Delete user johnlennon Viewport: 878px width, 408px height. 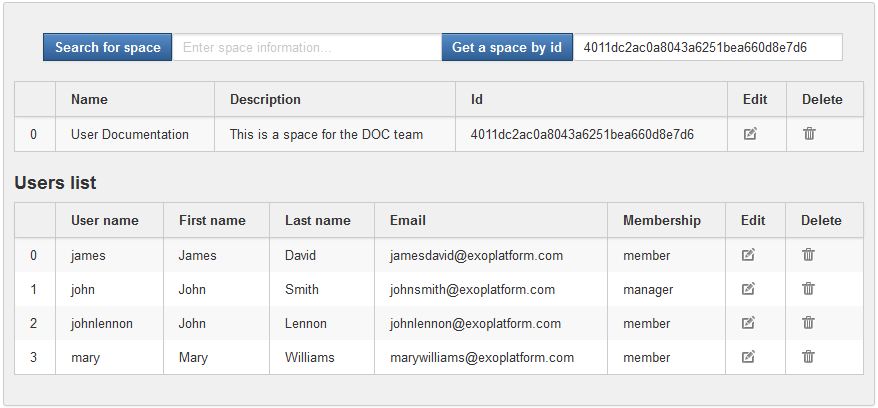[x=808, y=322]
